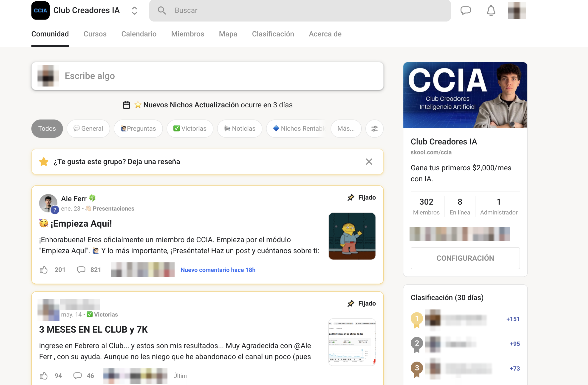Open the Ralph Wiggum post thumbnail
Screen dimensions: 588x385
tap(352, 236)
